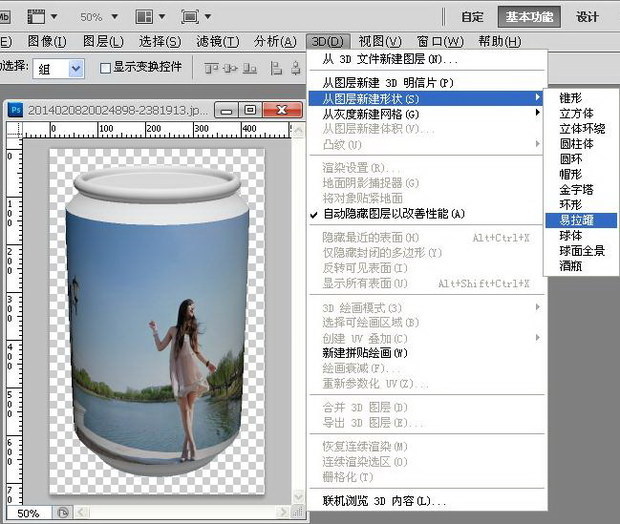Click the horizontal scrollbar right arrow
The width and height of the screenshot is (620, 524).
point(283,513)
